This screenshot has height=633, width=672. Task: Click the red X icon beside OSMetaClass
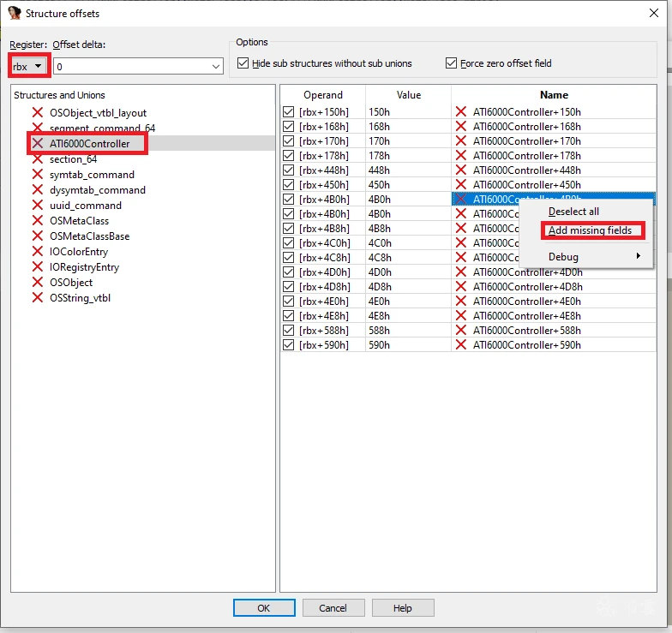pos(38,221)
